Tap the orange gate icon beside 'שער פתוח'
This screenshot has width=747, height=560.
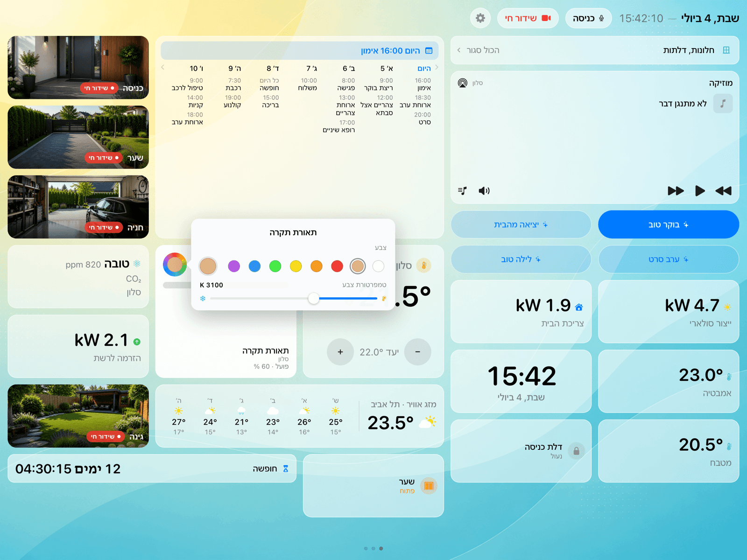coord(429,486)
